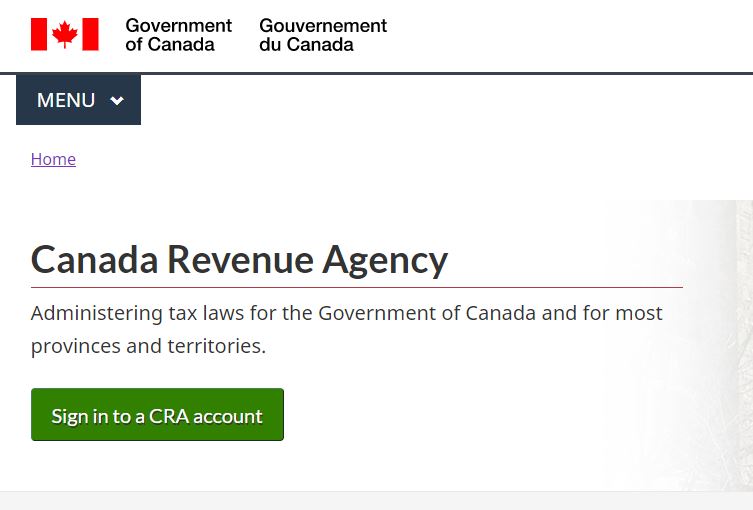Click the word "Agency" in the heading
The height and width of the screenshot is (510, 753).
[384, 260]
